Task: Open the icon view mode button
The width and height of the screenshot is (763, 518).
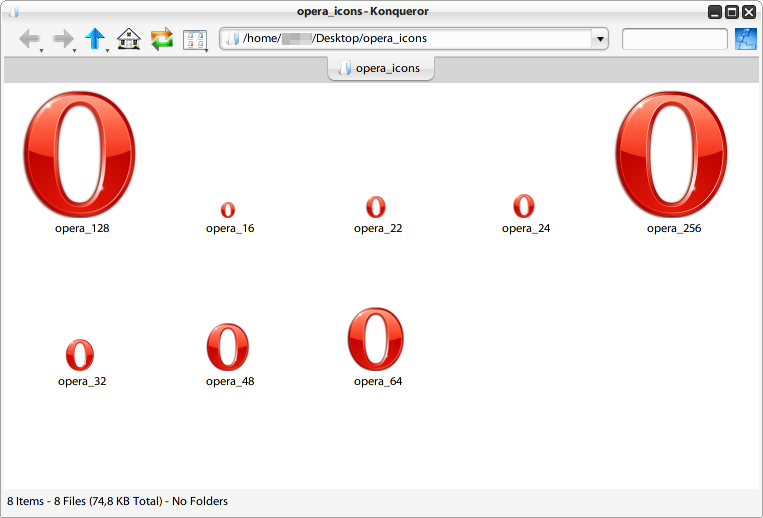Action: click(x=195, y=39)
